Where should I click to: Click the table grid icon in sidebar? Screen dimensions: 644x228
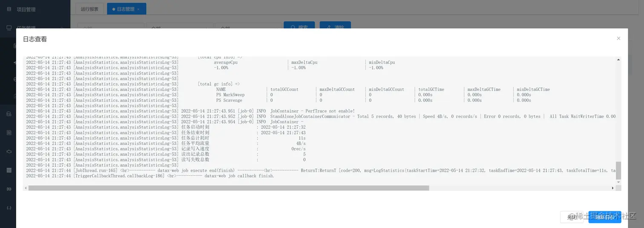(9, 170)
